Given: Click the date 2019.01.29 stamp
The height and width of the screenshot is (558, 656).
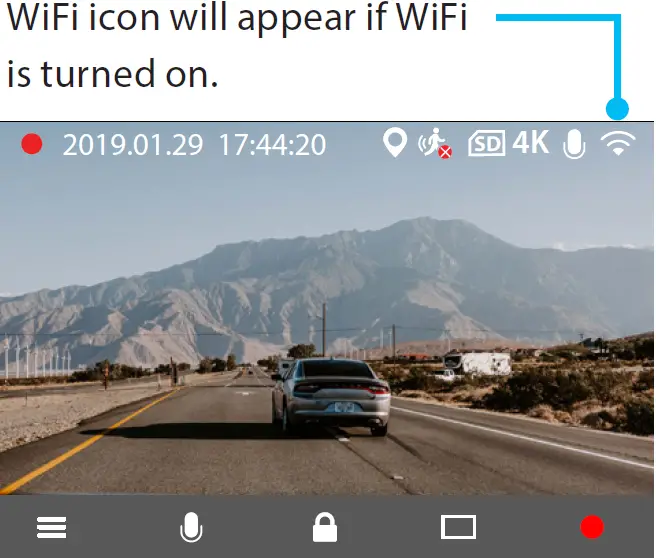Looking at the screenshot, I should [x=133, y=145].
